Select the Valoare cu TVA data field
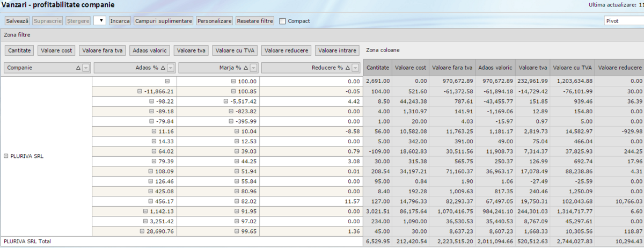Screen dimensions: 644x248 tap(235, 50)
